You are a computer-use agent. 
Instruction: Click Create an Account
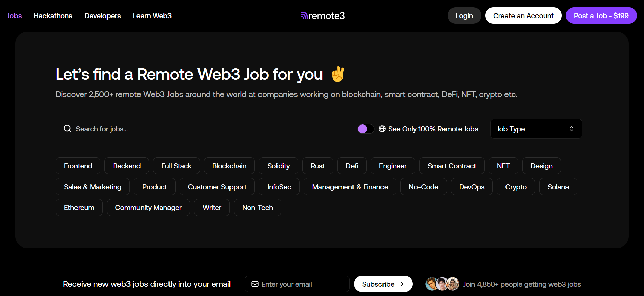523,15
